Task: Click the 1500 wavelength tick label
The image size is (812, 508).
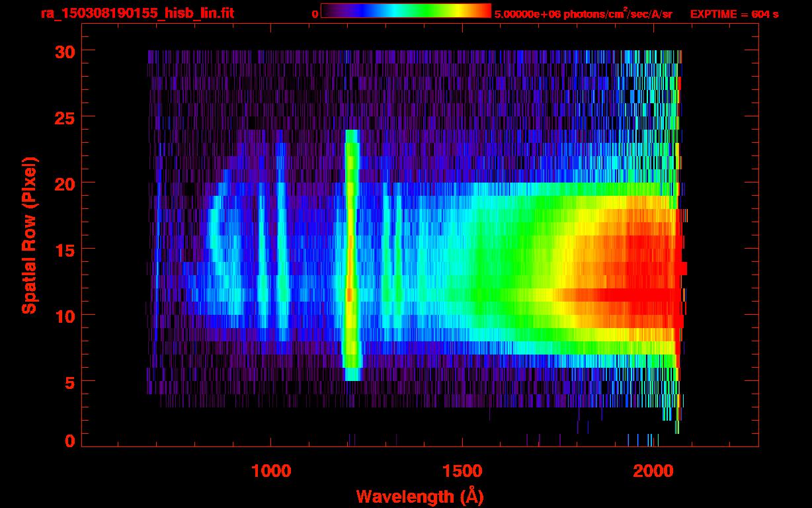Action: coord(462,470)
